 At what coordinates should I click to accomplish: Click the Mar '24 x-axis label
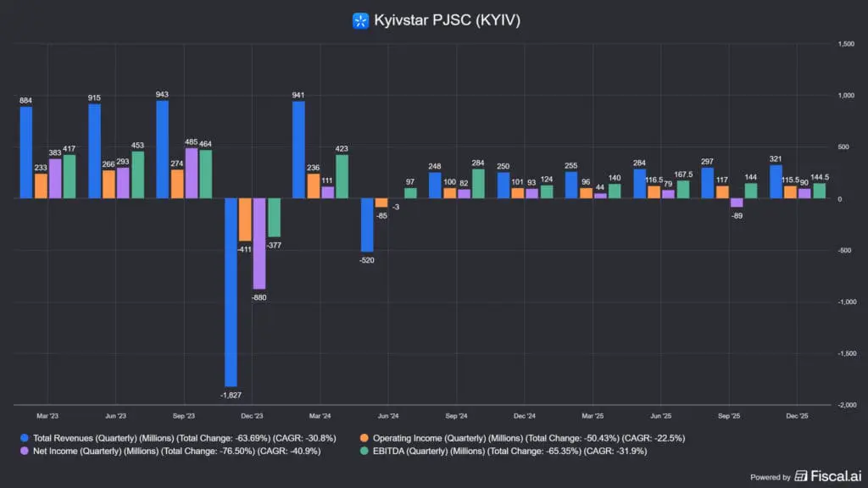(320, 416)
